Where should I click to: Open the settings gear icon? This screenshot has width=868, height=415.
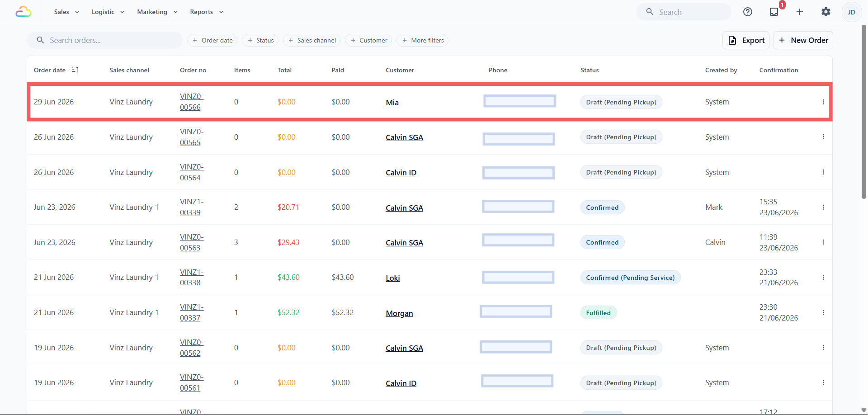(826, 12)
